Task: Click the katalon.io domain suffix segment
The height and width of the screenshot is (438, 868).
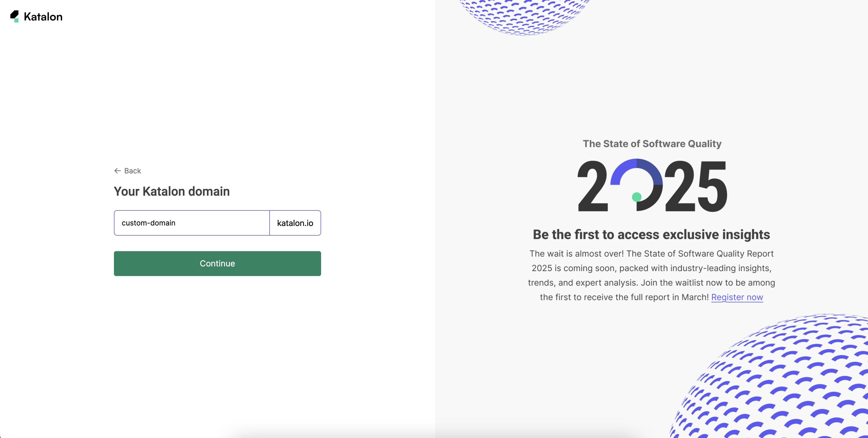Action: coord(295,223)
